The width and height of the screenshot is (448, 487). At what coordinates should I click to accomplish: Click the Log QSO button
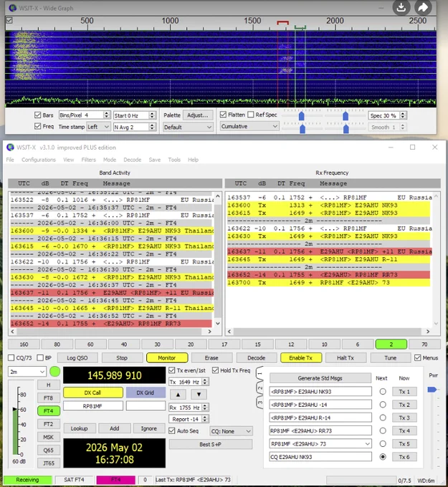[77, 358]
